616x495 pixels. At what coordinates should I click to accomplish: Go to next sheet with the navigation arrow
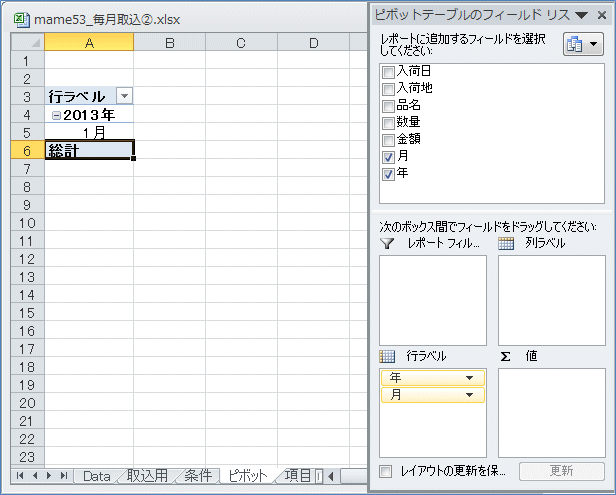49,476
